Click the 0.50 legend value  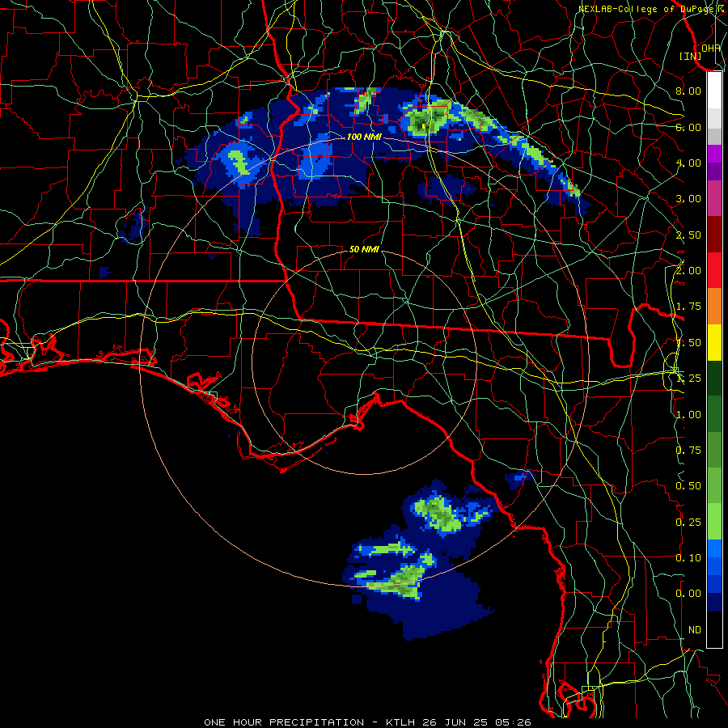(x=688, y=486)
